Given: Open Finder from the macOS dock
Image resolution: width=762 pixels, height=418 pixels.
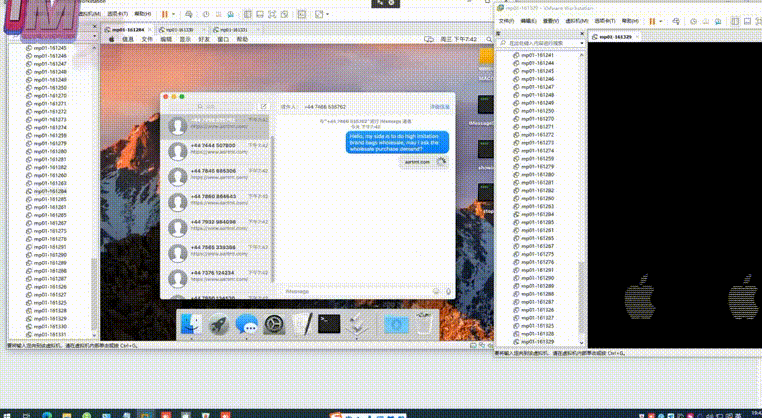Looking at the screenshot, I should pyautogui.click(x=191, y=324).
